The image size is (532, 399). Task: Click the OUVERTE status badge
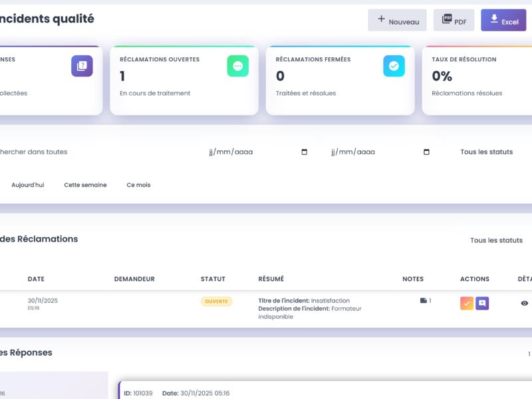(216, 301)
